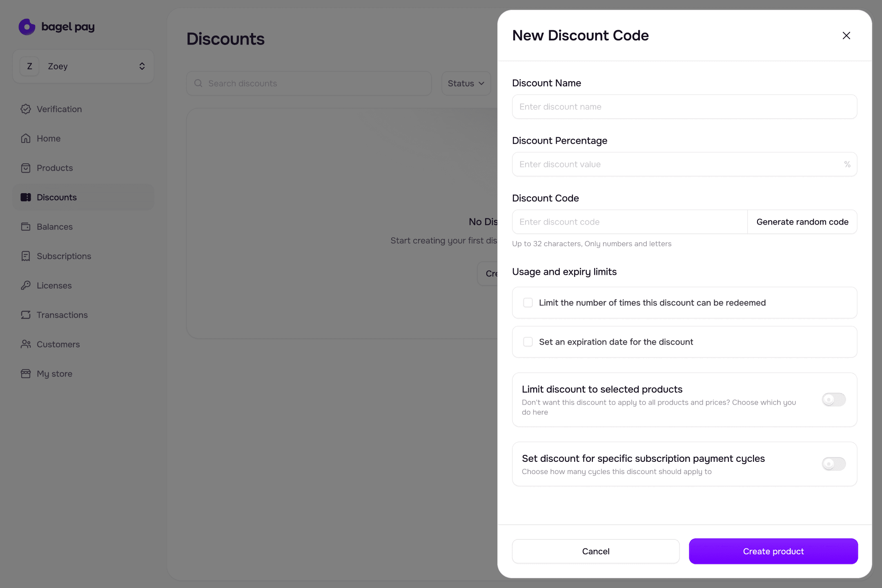Open My store from the sidebar
The width and height of the screenshot is (882, 588).
pos(26,374)
